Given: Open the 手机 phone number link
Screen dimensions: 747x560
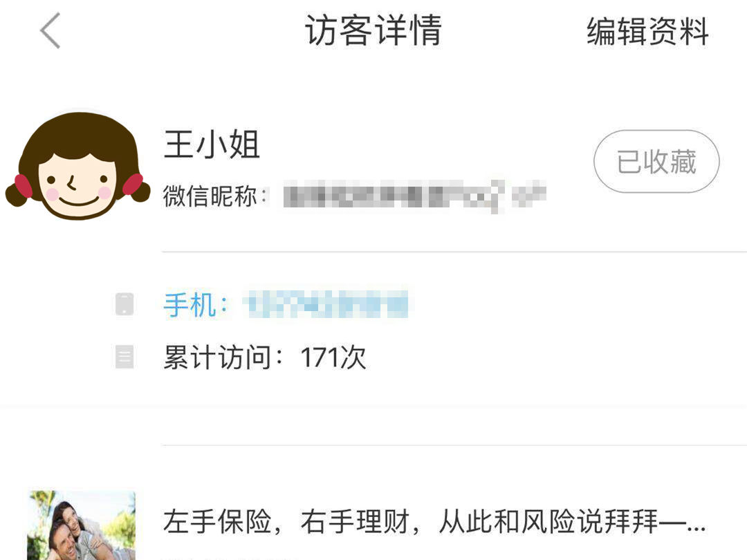Looking at the screenshot, I should tap(286, 304).
